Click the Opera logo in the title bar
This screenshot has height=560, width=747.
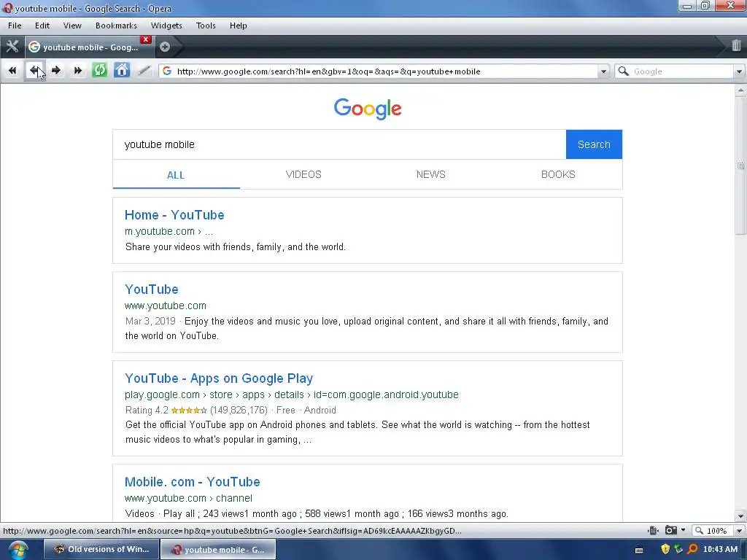pos(7,8)
